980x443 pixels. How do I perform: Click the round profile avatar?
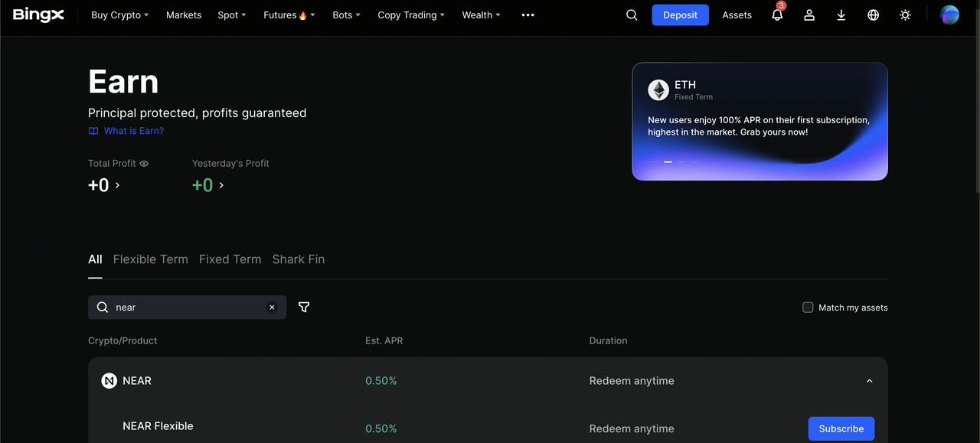(949, 15)
